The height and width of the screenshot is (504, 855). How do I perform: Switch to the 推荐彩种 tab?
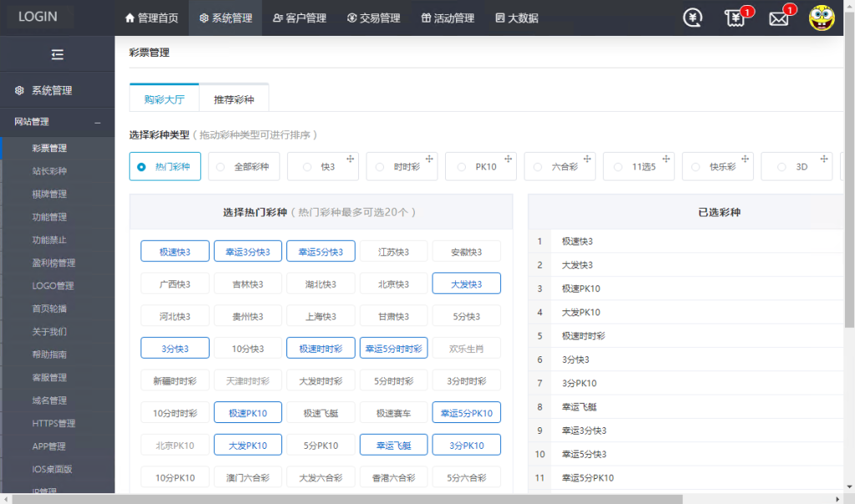[x=233, y=97]
